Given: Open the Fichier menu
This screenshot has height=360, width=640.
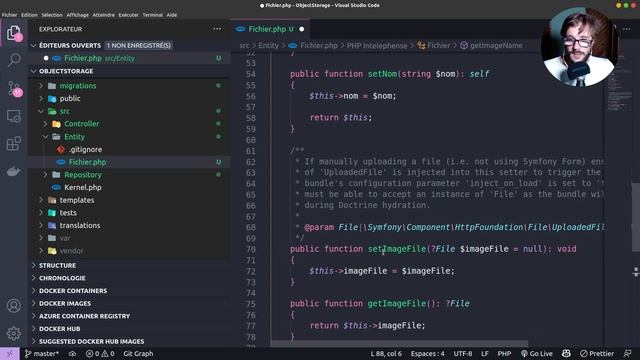Looking at the screenshot, I should coord(9,15).
